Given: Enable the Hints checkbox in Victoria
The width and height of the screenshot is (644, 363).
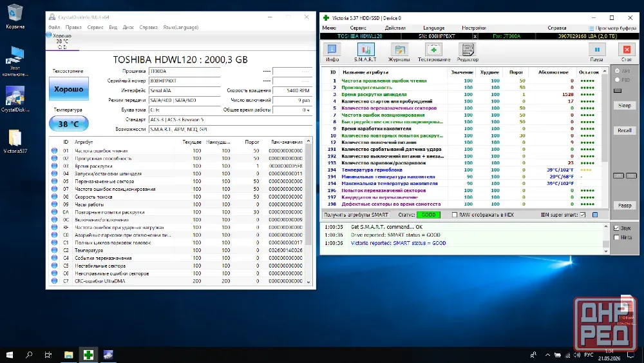Looking at the screenshot, I should tap(616, 237).
